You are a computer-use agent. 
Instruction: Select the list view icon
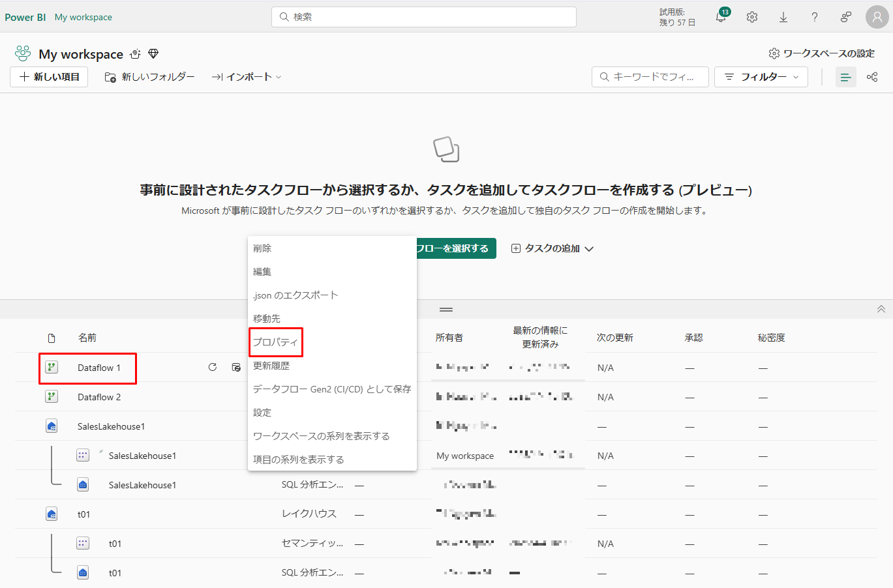click(845, 77)
